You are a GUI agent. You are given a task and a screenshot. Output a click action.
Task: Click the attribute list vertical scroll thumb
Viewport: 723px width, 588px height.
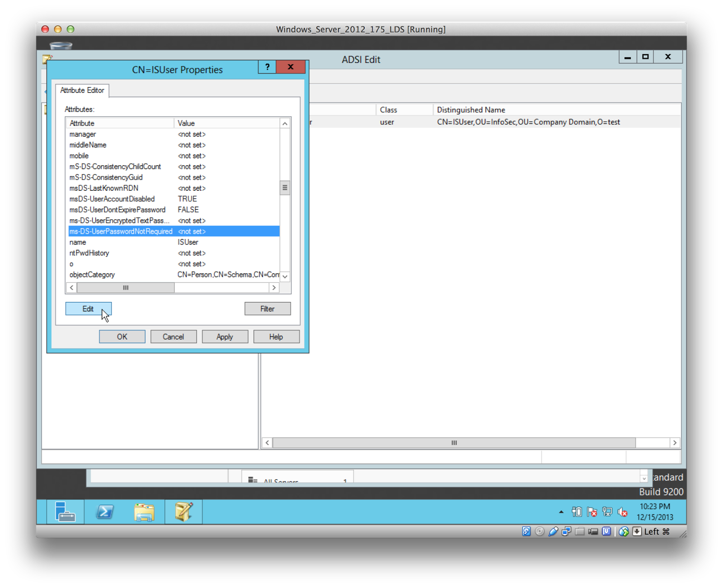(x=285, y=188)
